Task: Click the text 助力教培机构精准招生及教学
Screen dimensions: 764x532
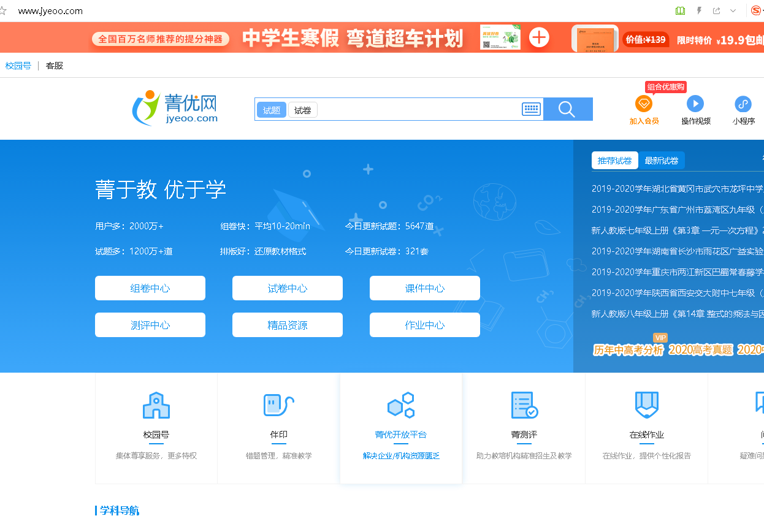Action: click(524, 456)
